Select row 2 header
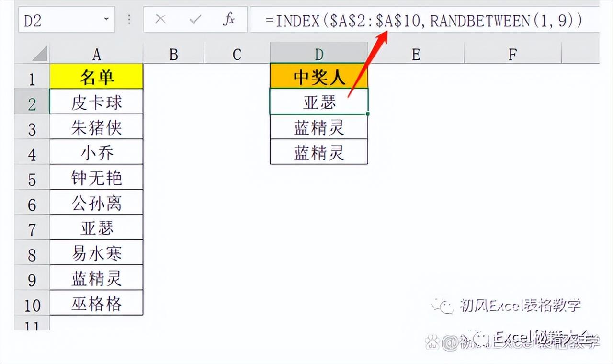 [x=32, y=102]
